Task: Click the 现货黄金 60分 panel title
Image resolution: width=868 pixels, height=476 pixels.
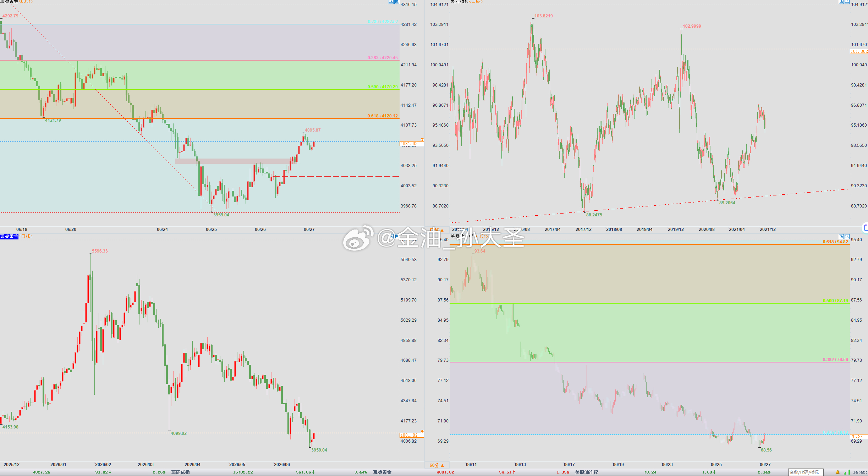Action: click(x=16, y=2)
